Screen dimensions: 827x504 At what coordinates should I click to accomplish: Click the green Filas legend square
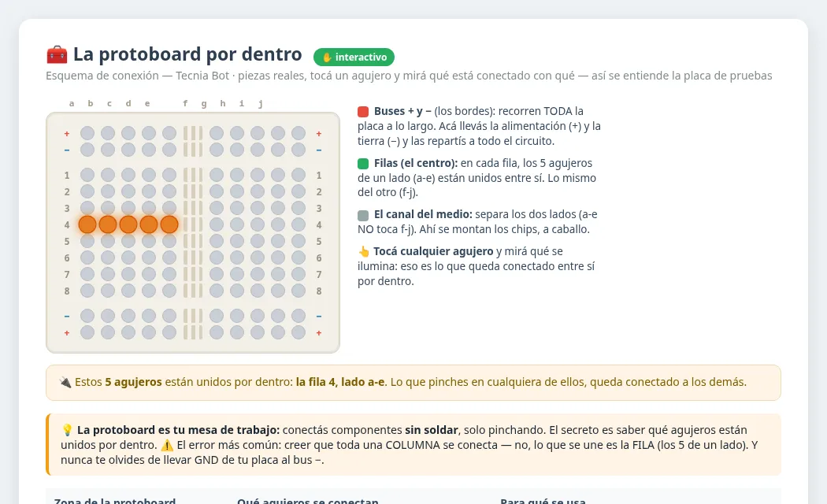coord(363,164)
